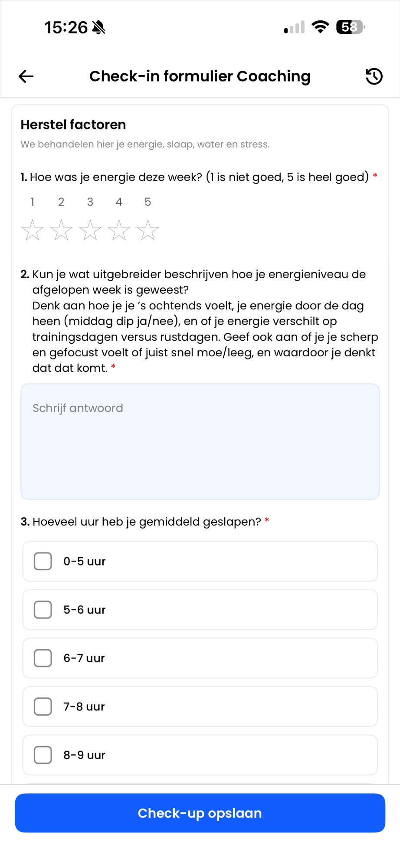The width and height of the screenshot is (400, 868).
Task: Tap the Wi-Fi status icon
Action: point(320,27)
